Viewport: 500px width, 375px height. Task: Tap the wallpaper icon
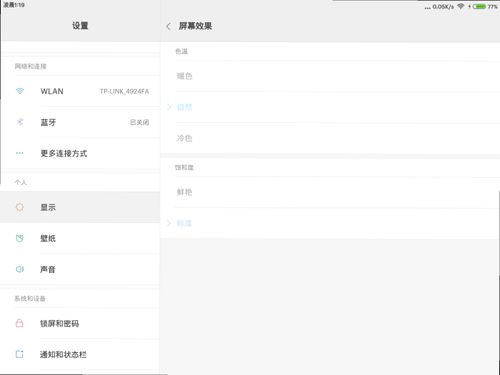(20, 238)
